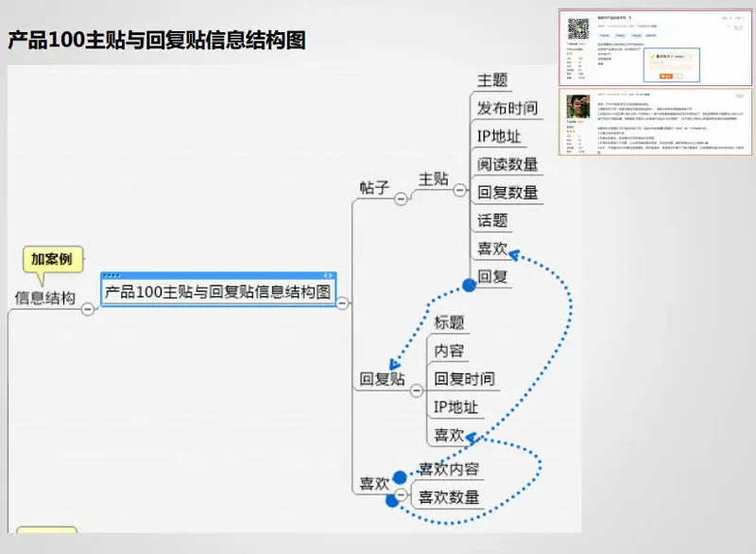Select the 喜欢数量 topic
Image resolution: width=756 pixels, height=554 pixels.
449,497
